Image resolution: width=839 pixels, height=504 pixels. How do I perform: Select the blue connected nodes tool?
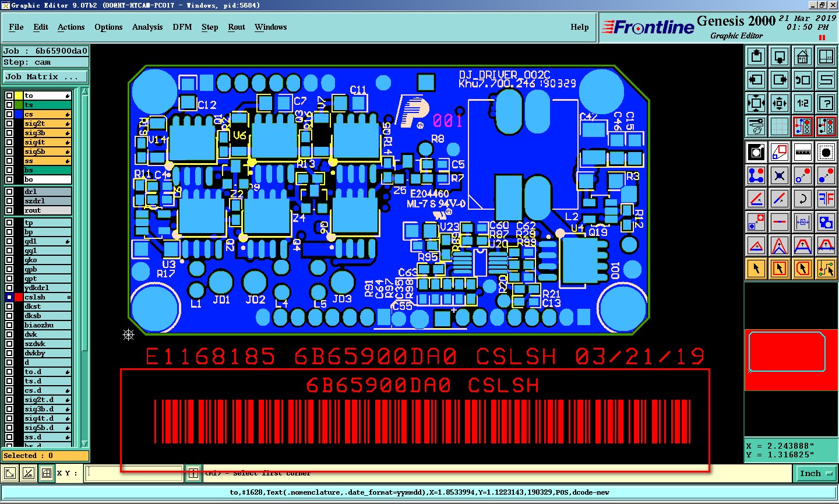pyautogui.click(x=756, y=175)
